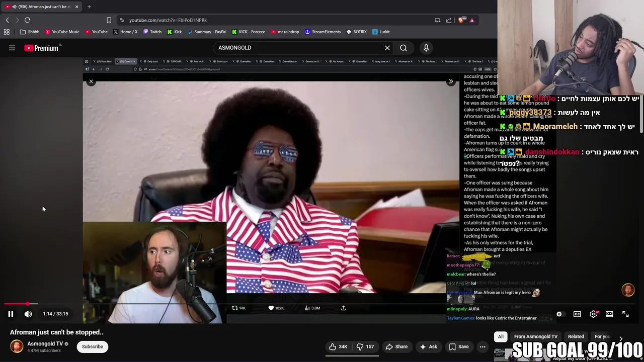Focus the YouTube search box
Image resolution: width=644 pixels, height=362 pixels.
[299, 48]
